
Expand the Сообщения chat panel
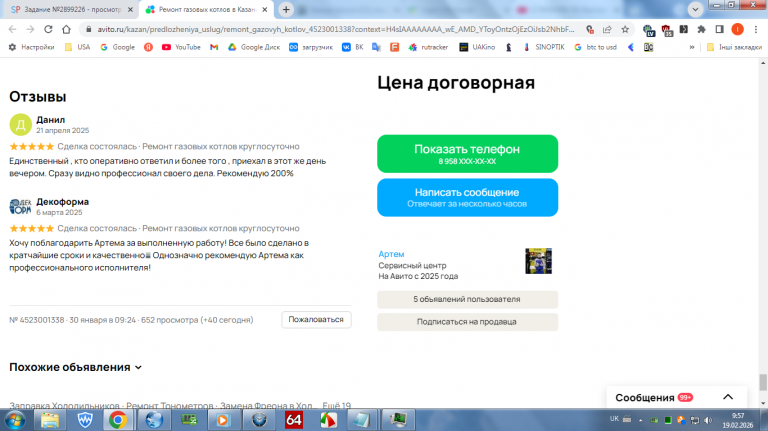[x=677, y=397]
